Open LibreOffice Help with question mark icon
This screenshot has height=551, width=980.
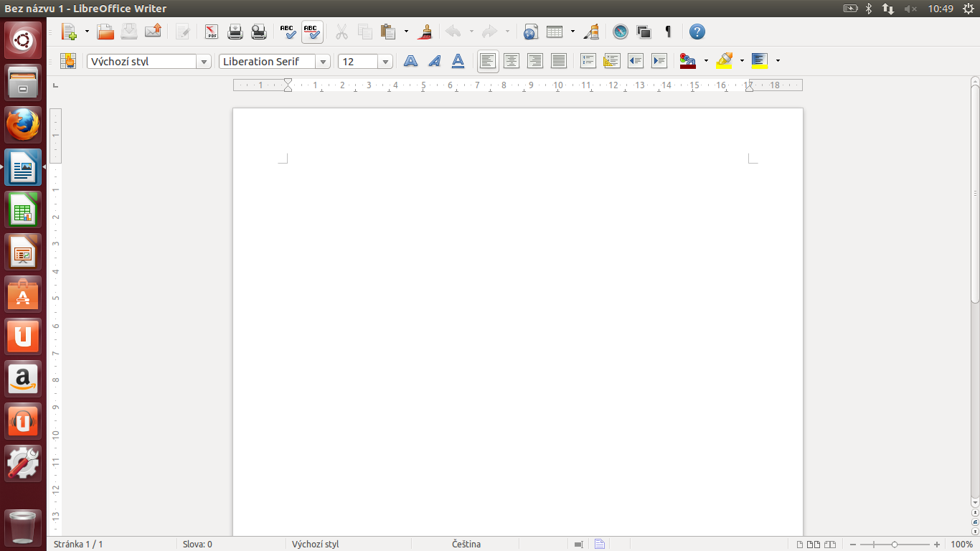coord(697,32)
